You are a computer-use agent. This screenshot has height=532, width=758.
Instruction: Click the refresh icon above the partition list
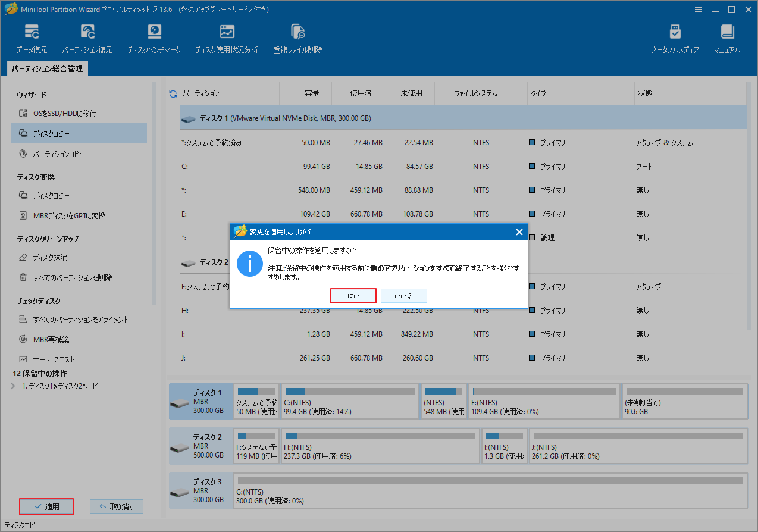174,93
